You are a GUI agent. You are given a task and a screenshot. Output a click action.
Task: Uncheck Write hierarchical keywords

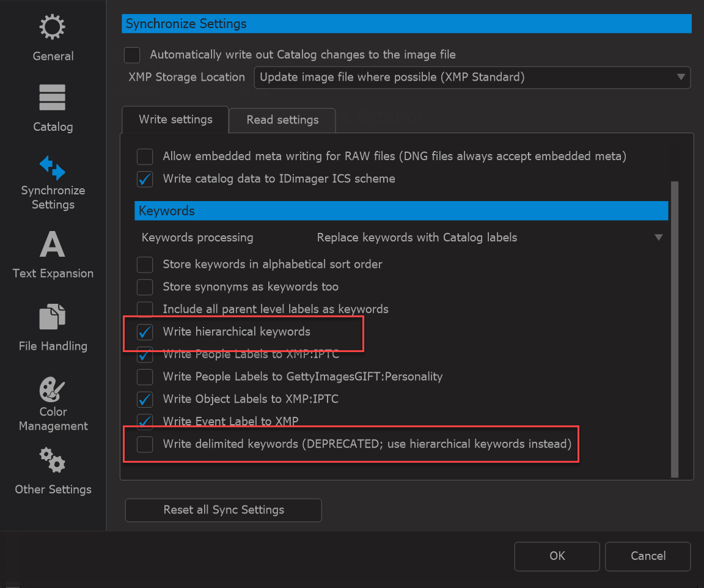tap(145, 331)
